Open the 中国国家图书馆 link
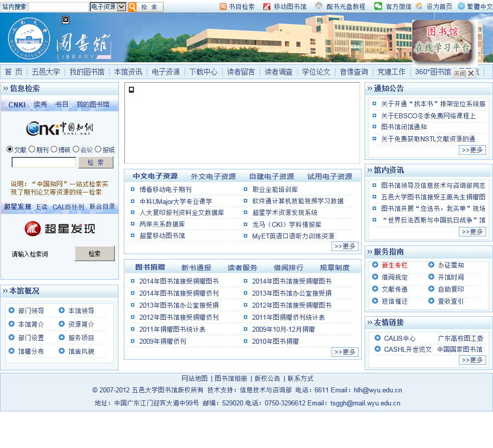 pos(460,349)
